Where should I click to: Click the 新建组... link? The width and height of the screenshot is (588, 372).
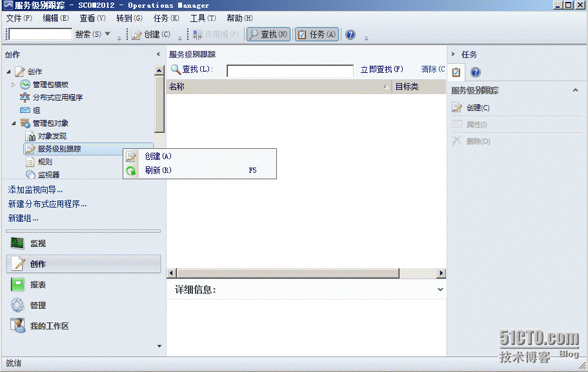[x=23, y=219]
